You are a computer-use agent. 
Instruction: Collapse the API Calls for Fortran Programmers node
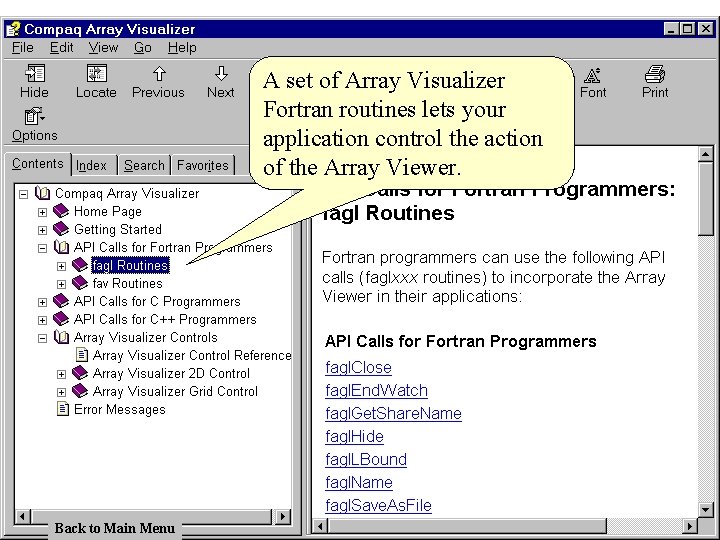point(42,248)
